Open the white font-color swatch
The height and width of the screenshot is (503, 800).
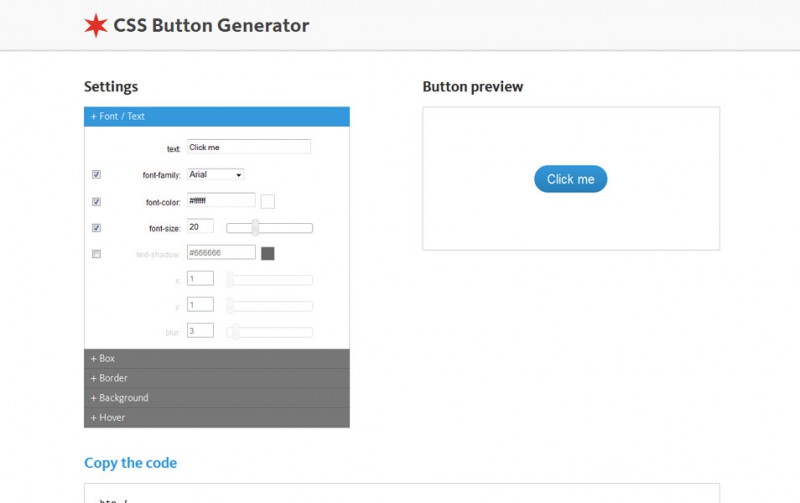click(x=268, y=201)
